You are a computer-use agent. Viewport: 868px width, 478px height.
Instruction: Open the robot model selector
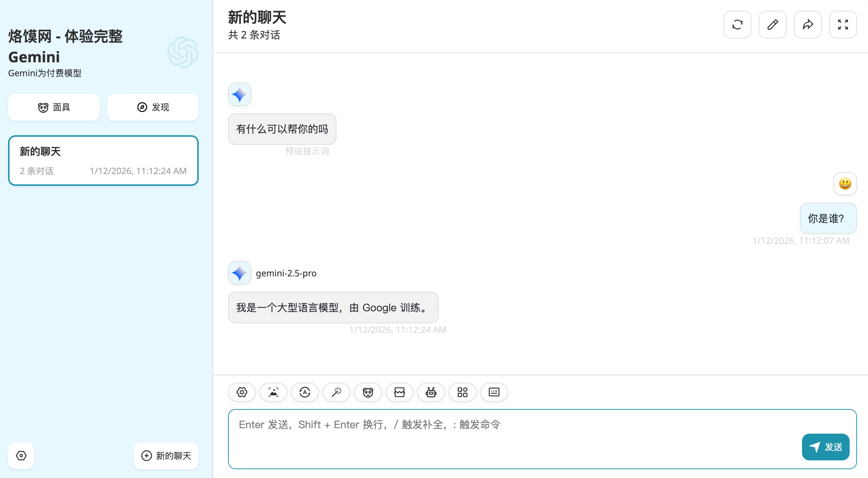click(431, 392)
